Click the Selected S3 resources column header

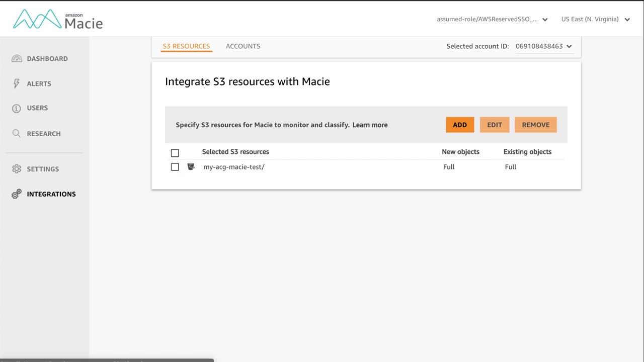235,152
